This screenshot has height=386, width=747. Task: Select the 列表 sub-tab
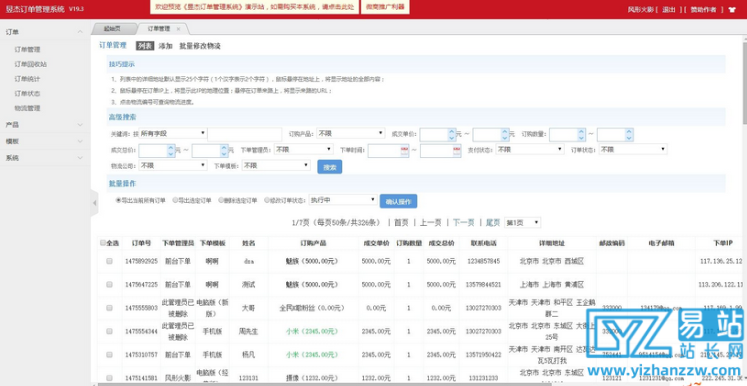pos(145,46)
